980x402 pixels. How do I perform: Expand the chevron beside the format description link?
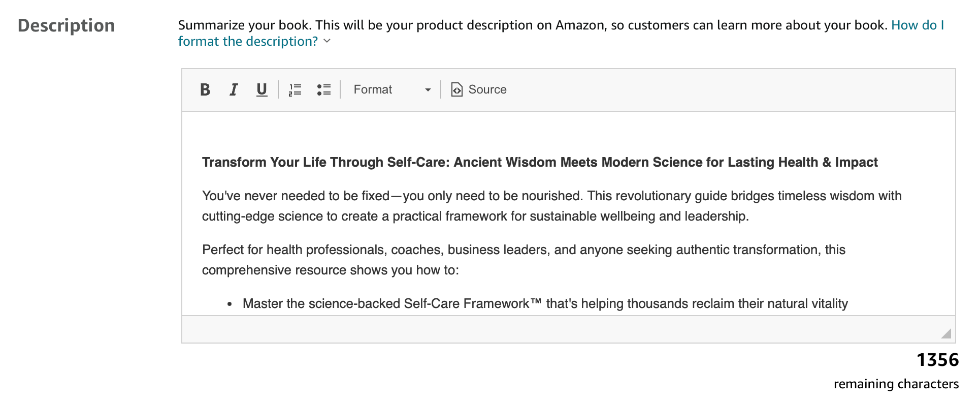point(327,41)
